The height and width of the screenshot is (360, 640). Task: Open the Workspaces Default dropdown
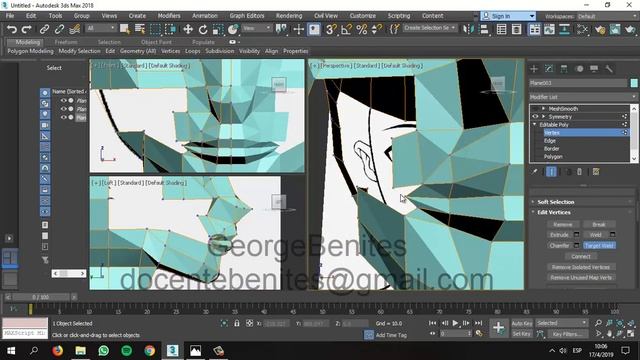tap(607, 16)
